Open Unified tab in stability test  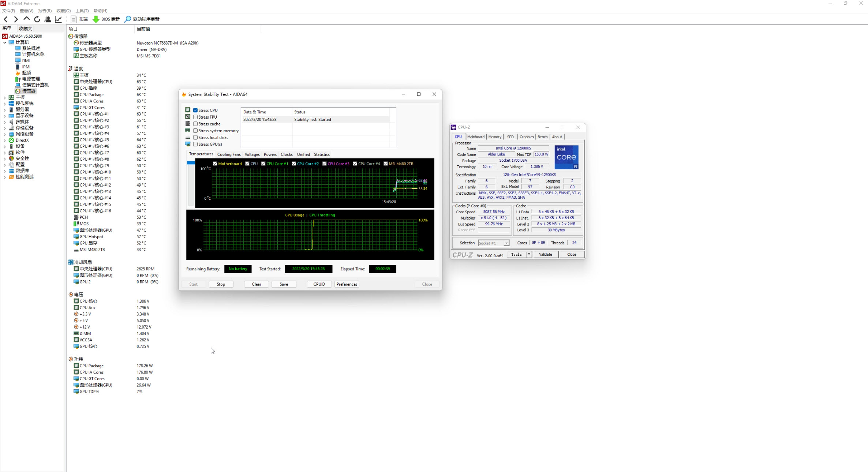(x=303, y=154)
